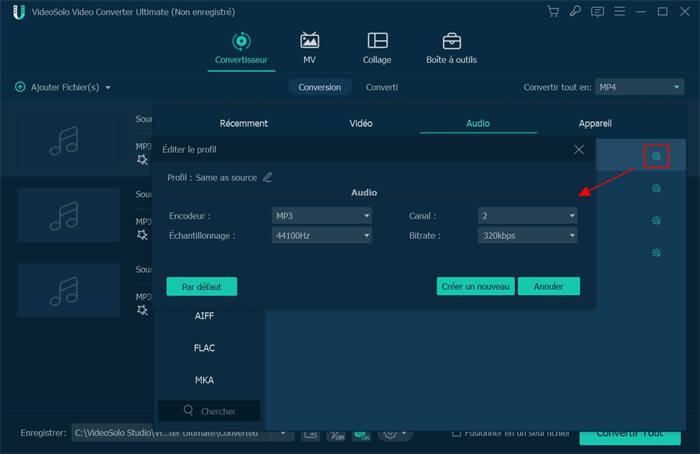The image size is (700, 454).
Task: Close the Éditer le profil dialog
Action: (579, 150)
